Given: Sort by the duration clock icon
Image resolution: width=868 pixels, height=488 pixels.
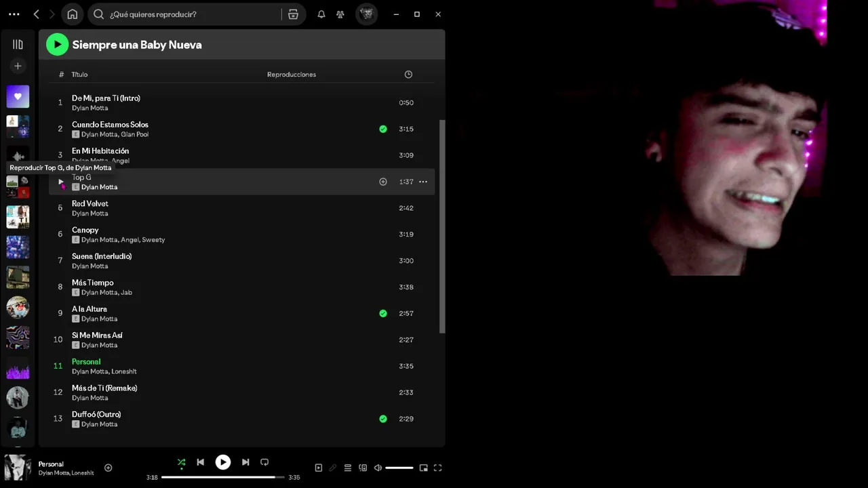Looking at the screenshot, I should point(408,75).
